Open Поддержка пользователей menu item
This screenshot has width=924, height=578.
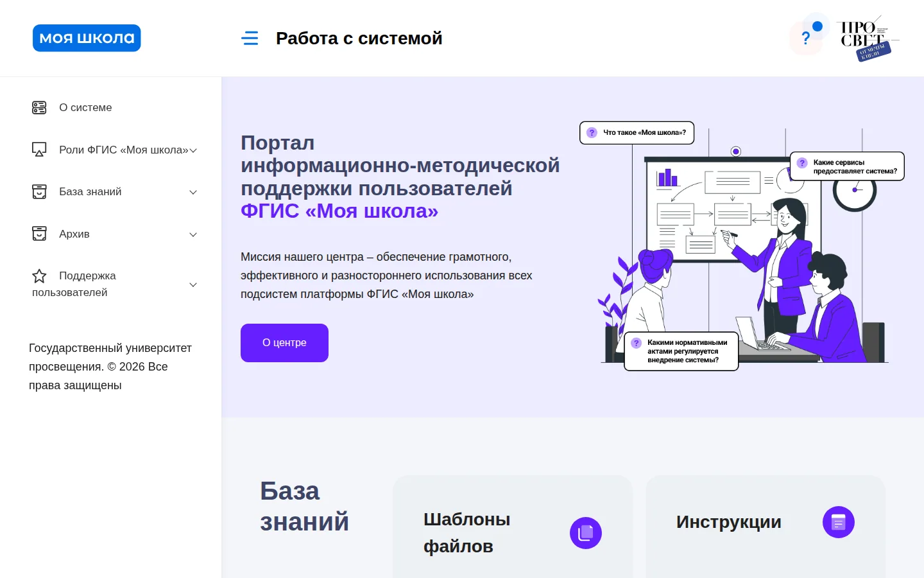click(x=74, y=284)
